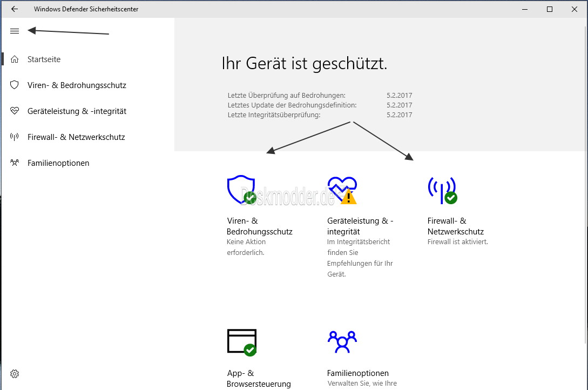Click the browser window tile icon
The height and width of the screenshot is (390, 588).
242,342
